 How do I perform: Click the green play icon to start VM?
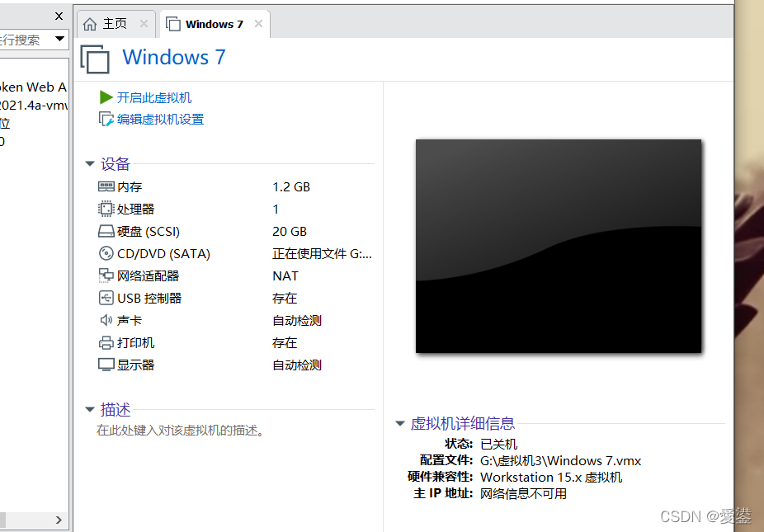106,97
